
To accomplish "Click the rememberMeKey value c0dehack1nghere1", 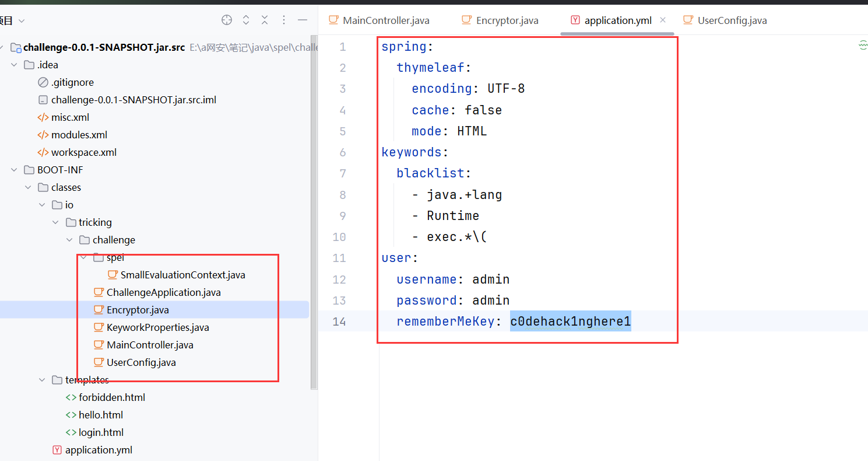I will (x=570, y=322).
